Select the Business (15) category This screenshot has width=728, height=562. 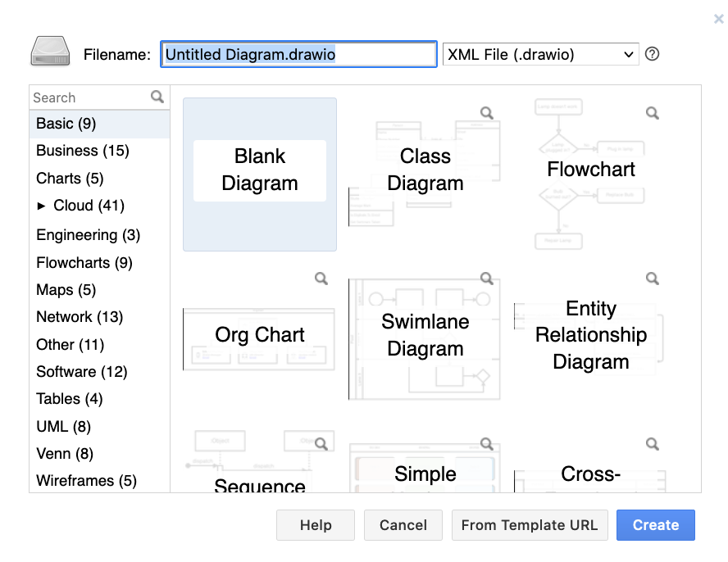(83, 151)
